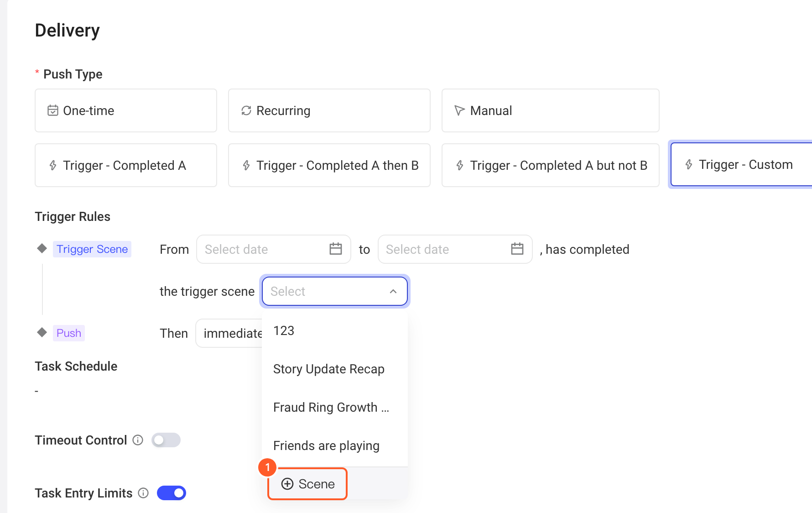Choose Trigger - Completed A then B
The width and height of the screenshot is (812, 513).
tap(329, 165)
